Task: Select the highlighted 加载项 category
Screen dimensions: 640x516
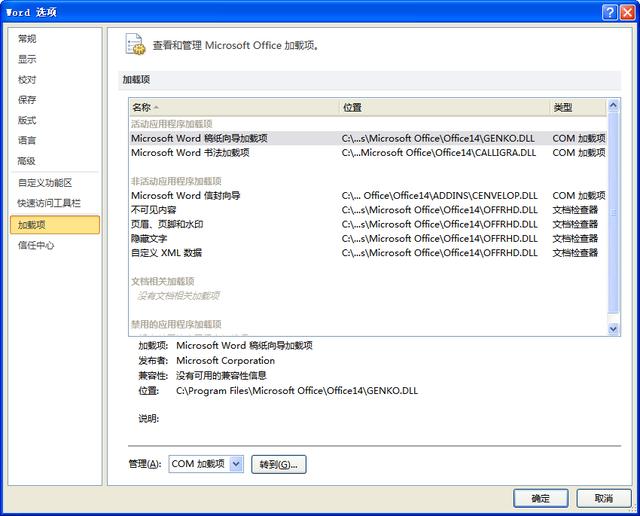Action: tap(55, 225)
